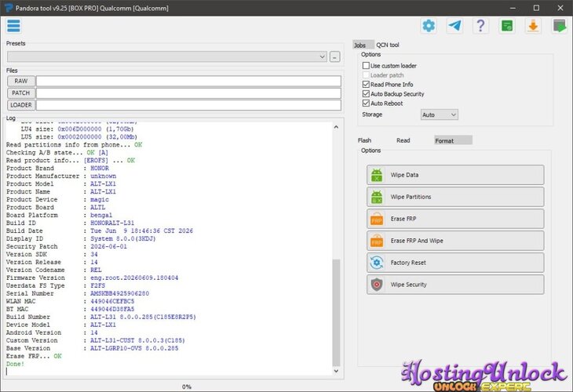This screenshot has width=573, height=392.
Task: Click the log scroll up arrow
Action: click(x=336, y=127)
